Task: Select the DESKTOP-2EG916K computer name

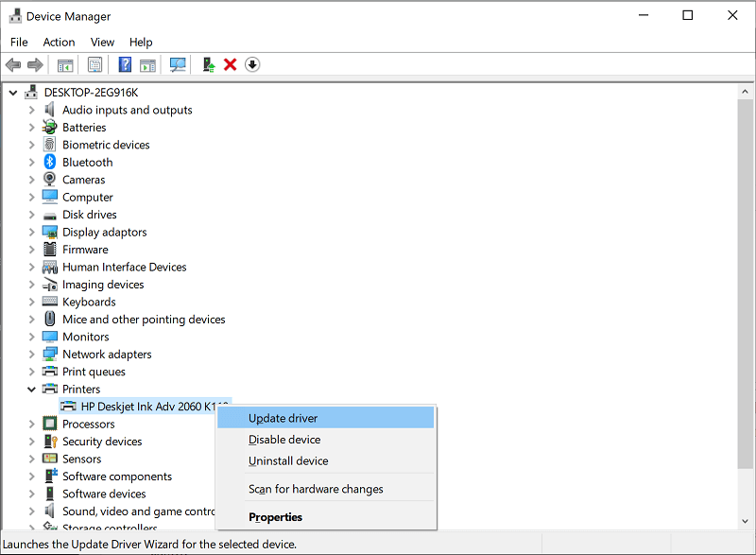Action: [91, 93]
